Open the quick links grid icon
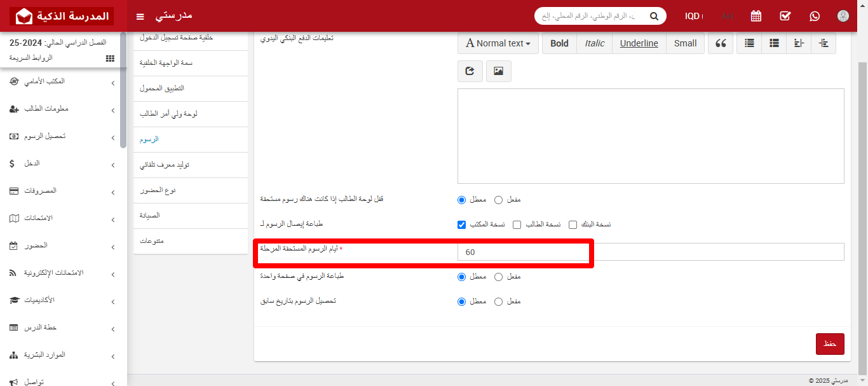 tap(110, 58)
